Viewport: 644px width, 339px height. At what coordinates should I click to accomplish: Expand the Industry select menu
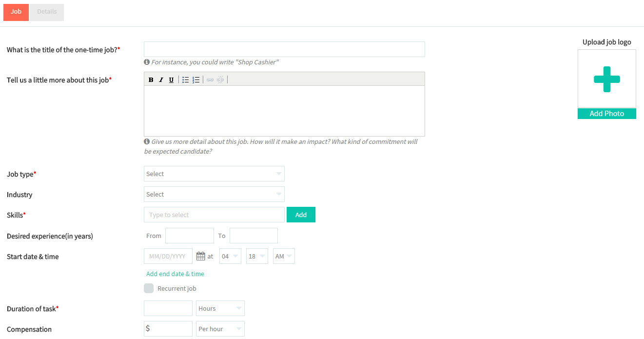point(214,194)
